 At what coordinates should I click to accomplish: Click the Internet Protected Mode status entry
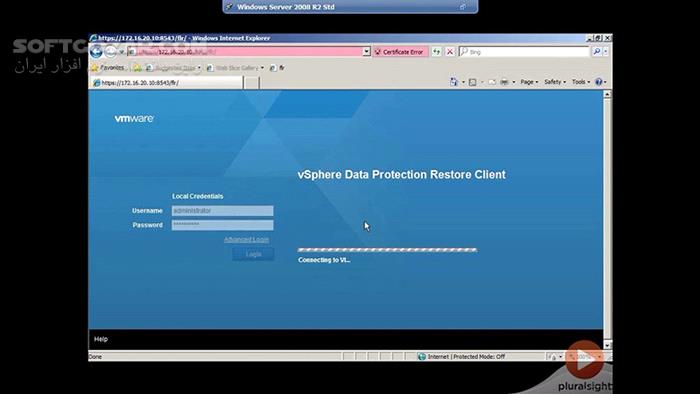click(462, 357)
